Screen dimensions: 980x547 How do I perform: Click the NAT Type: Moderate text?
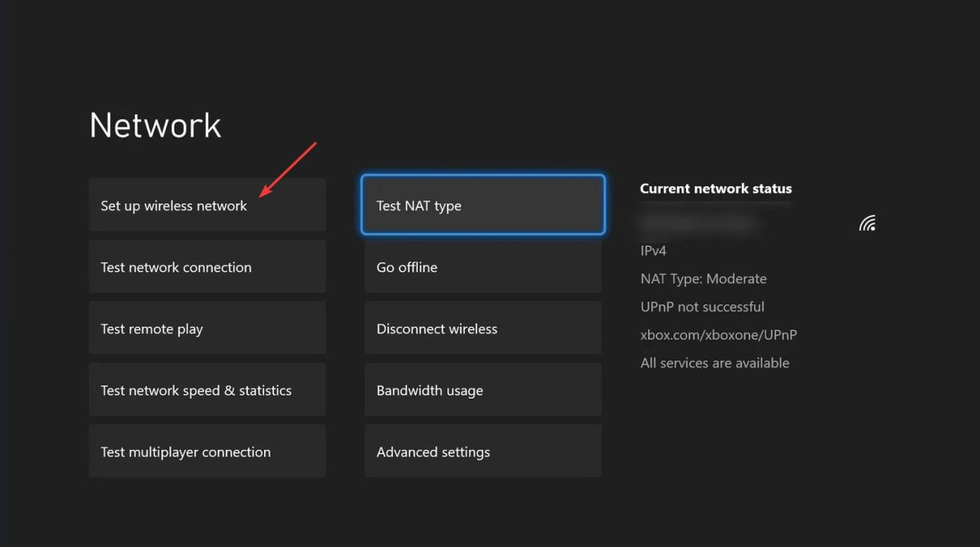click(703, 279)
